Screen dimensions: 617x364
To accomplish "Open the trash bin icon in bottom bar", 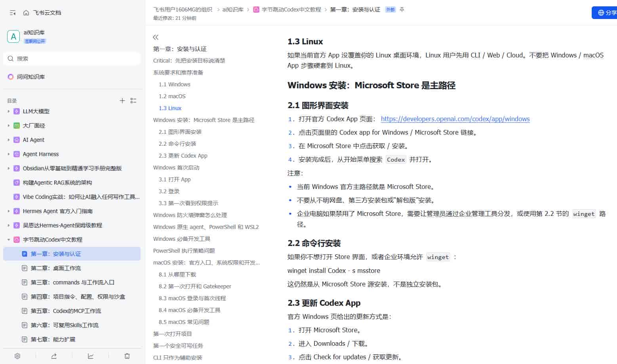I will (x=127, y=356).
